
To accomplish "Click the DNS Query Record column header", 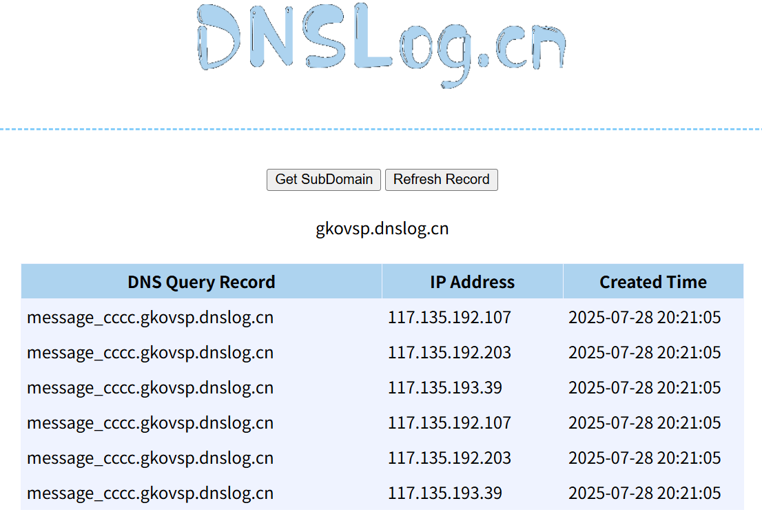I will click(x=201, y=282).
